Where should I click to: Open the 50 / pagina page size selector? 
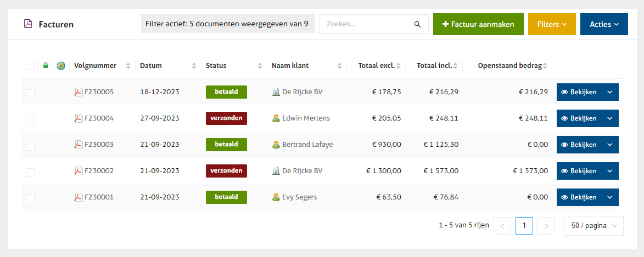(593, 226)
